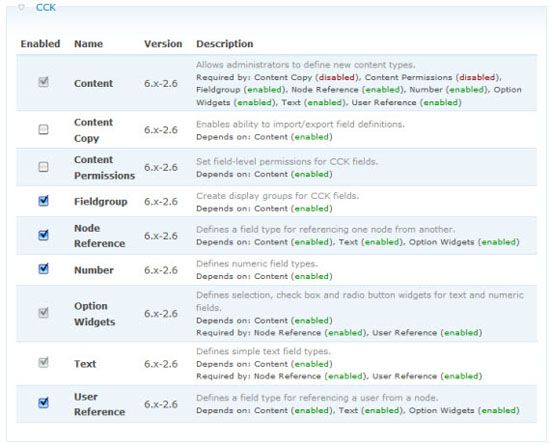Click 'Enables ability to import/export field definitions'
Viewport: 550px width, 445px height.
(x=300, y=124)
